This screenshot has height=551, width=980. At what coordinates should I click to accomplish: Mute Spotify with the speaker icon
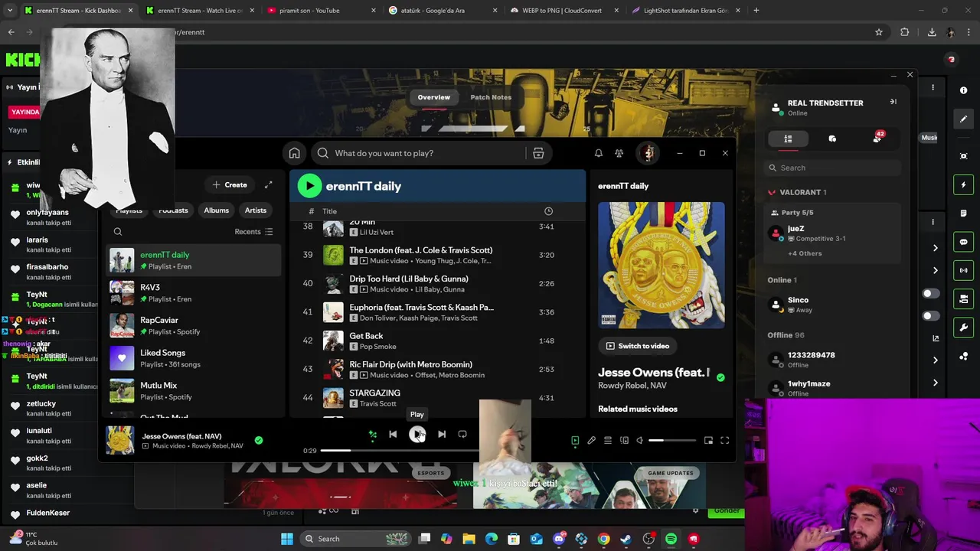point(640,440)
